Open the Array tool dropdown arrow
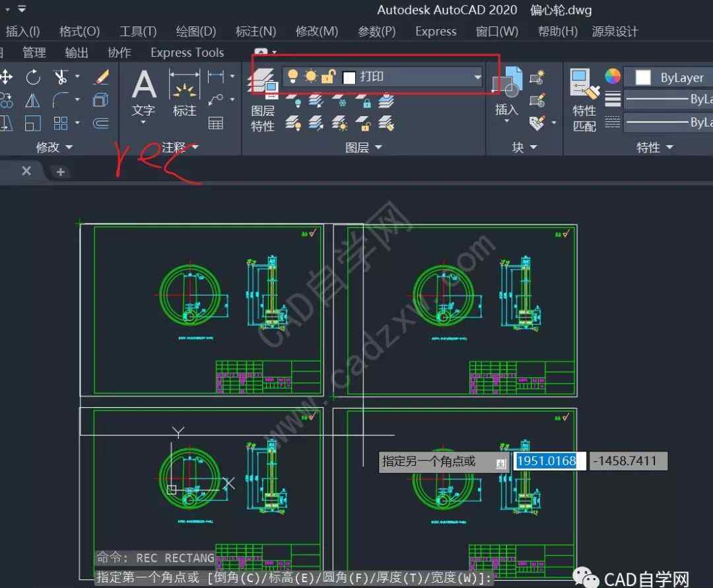 [x=77, y=122]
